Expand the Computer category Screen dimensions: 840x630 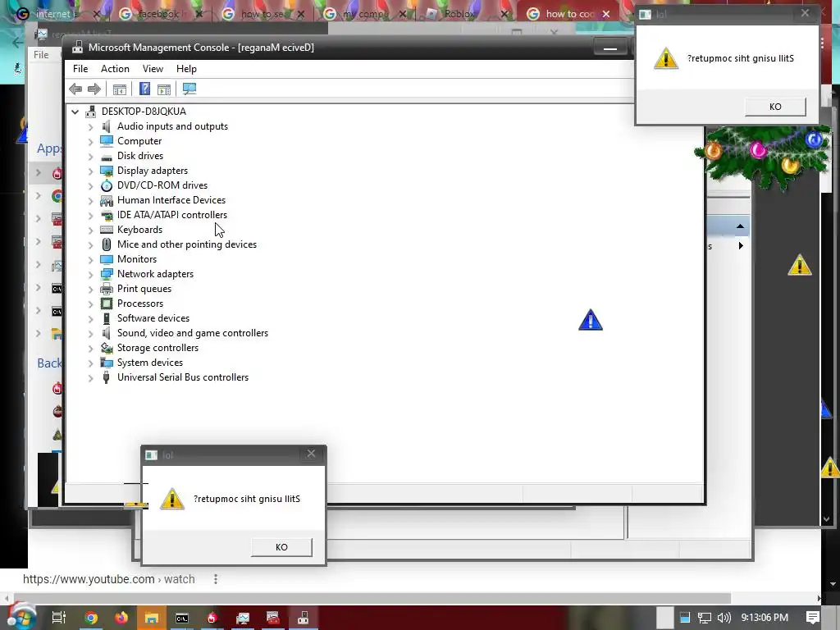(x=90, y=141)
